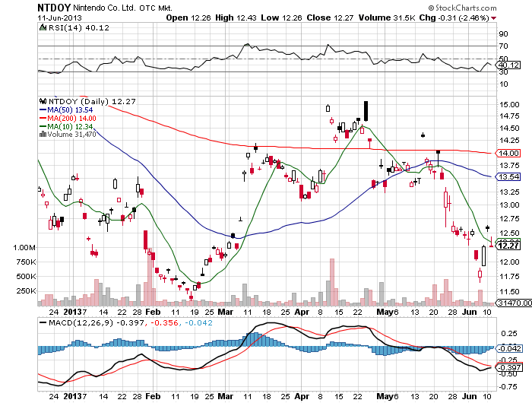Click the RSI indicator icon beside RSI(14)

(43, 27)
